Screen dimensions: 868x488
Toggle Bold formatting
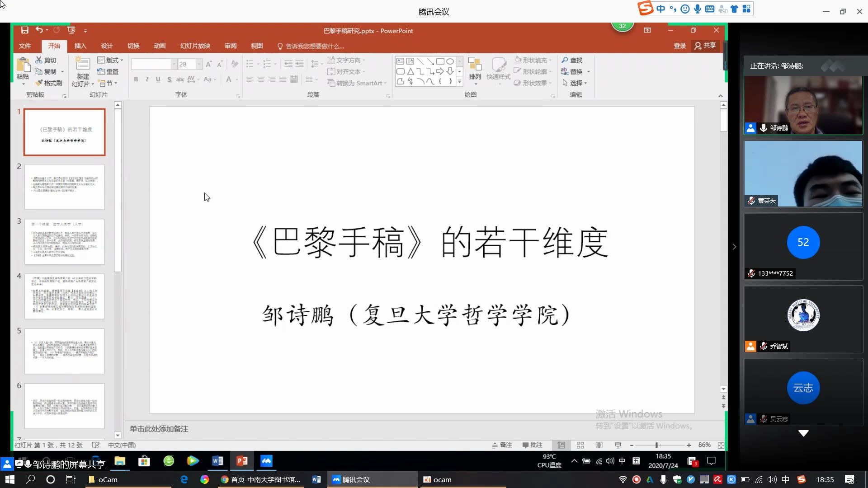pos(136,80)
